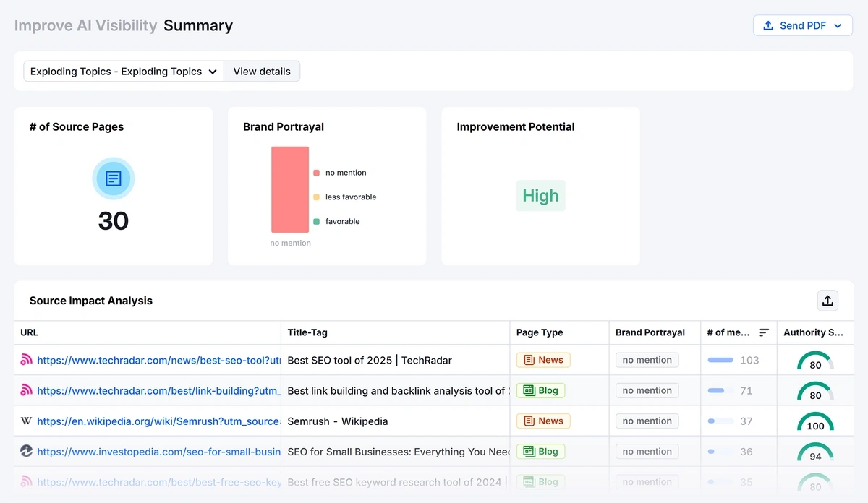Screen dimensions: 868x503
Task: Click the Wikipedia W favicon
Action: point(26,421)
